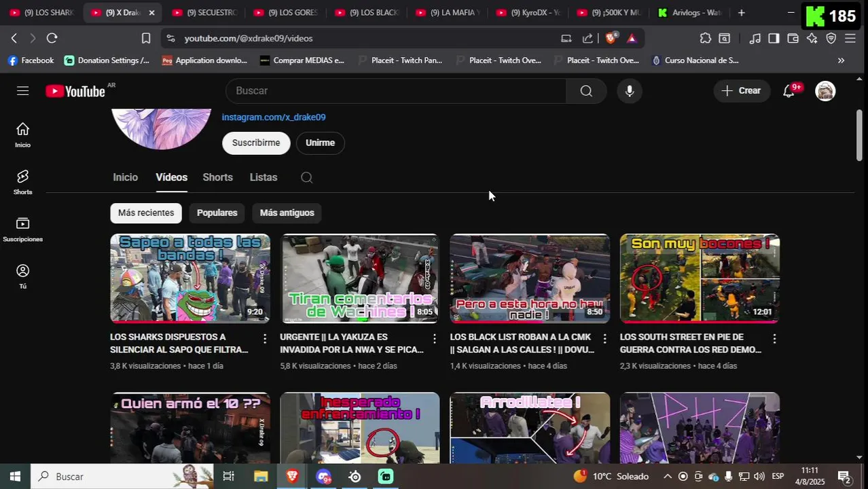
Task: Activate voice search microphone
Action: tap(630, 91)
